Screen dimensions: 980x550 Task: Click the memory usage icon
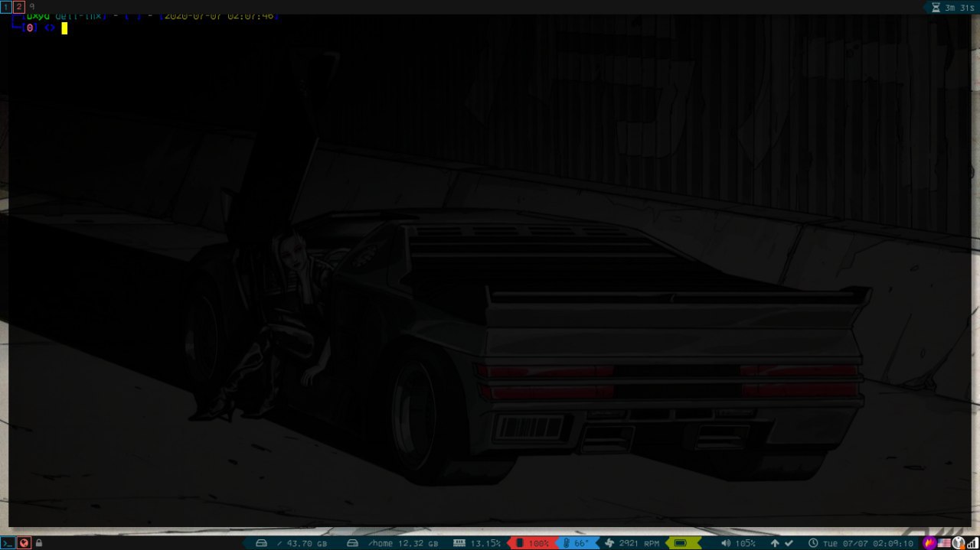(459, 543)
